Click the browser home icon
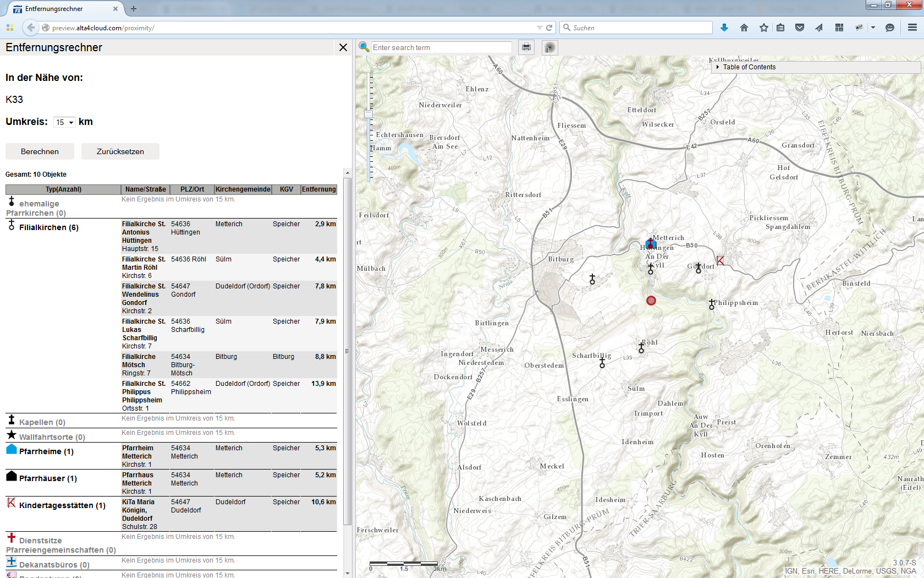Viewport: 924px width, 578px height. click(744, 28)
